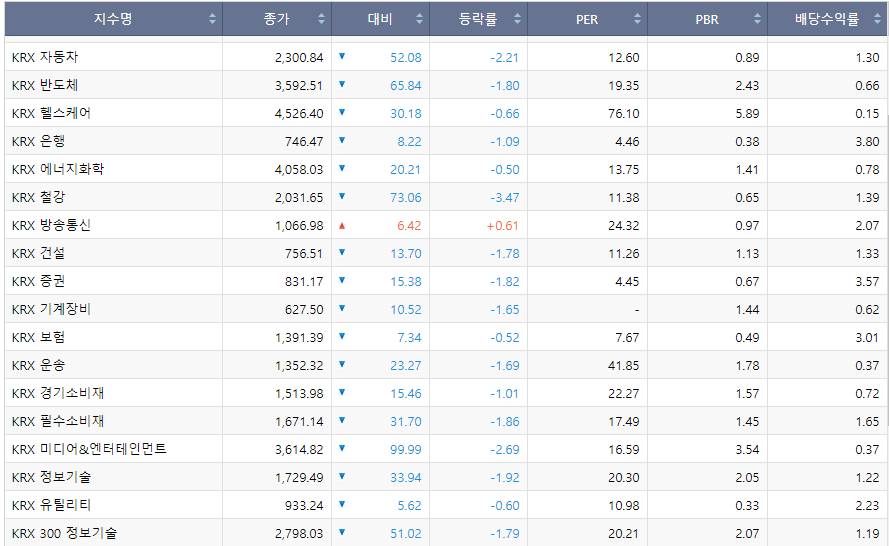Select the KRX 운송 index name
Screen dimensions: 889x546
pyautogui.click(x=39, y=365)
